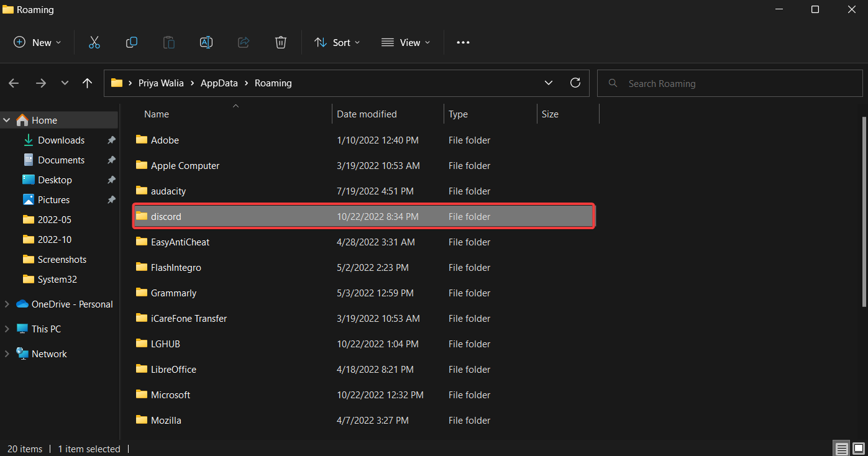The height and width of the screenshot is (456, 868).
Task: Click AppData in breadcrumb path
Action: tap(219, 83)
